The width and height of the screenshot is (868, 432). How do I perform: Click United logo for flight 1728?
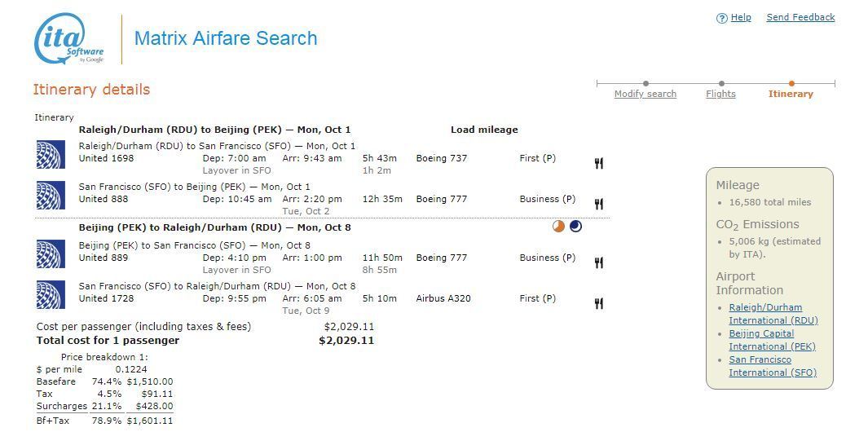coord(51,294)
